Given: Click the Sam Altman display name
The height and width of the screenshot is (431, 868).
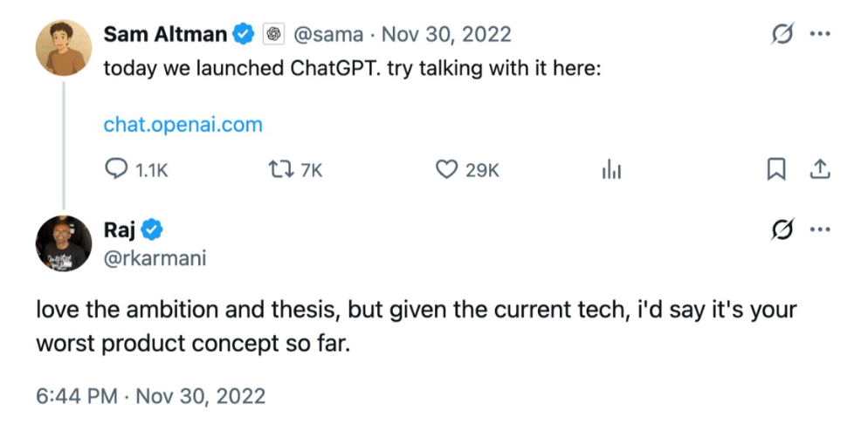Looking at the screenshot, I should point(166,35).
